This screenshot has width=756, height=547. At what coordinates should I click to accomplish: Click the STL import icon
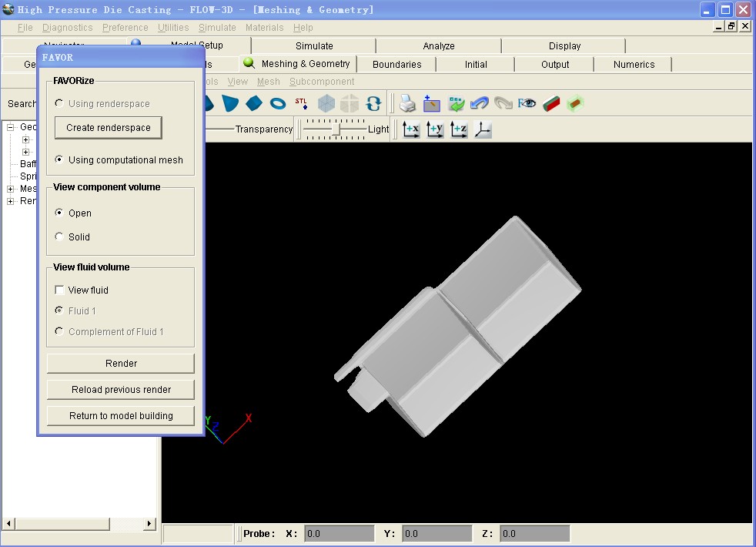pos(302,103)
